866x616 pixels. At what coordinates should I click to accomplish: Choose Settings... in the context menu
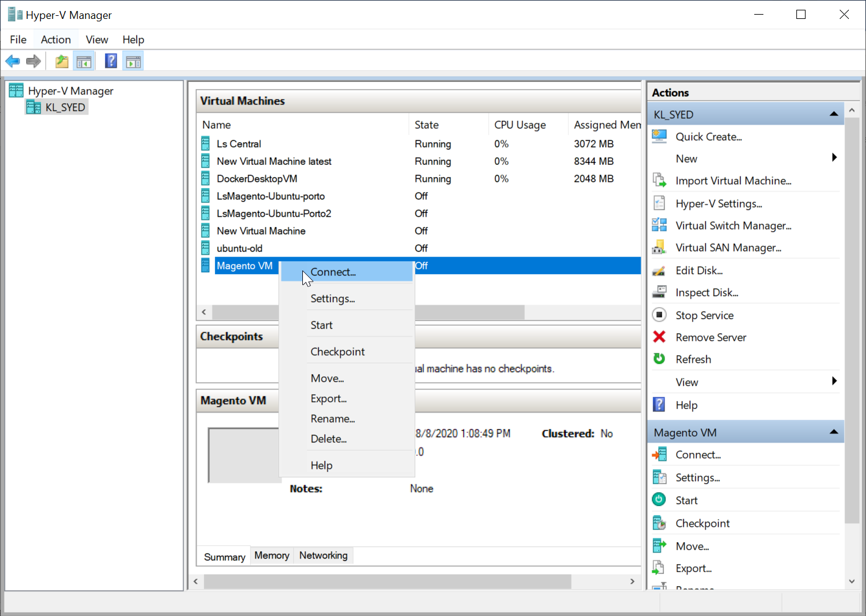[x=332, y=299]
